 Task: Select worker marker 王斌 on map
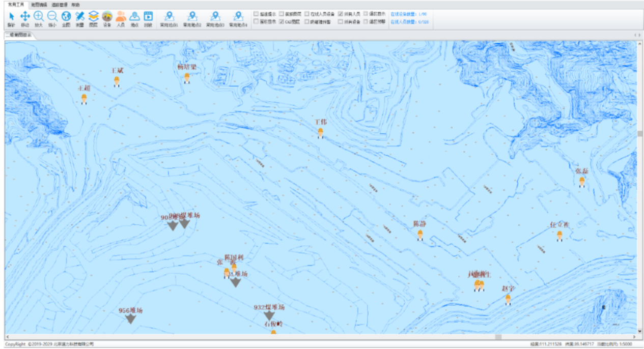click(117, 81)
